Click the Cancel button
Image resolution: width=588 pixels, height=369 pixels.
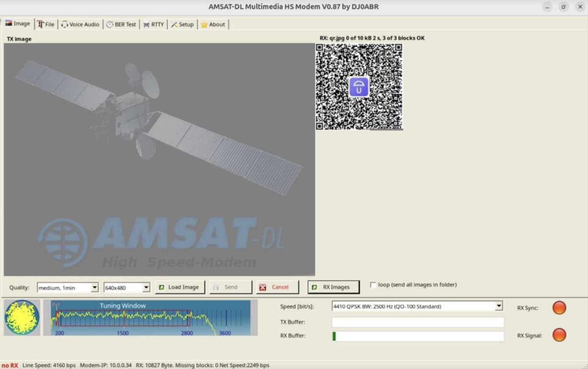[x=277, y=287]
